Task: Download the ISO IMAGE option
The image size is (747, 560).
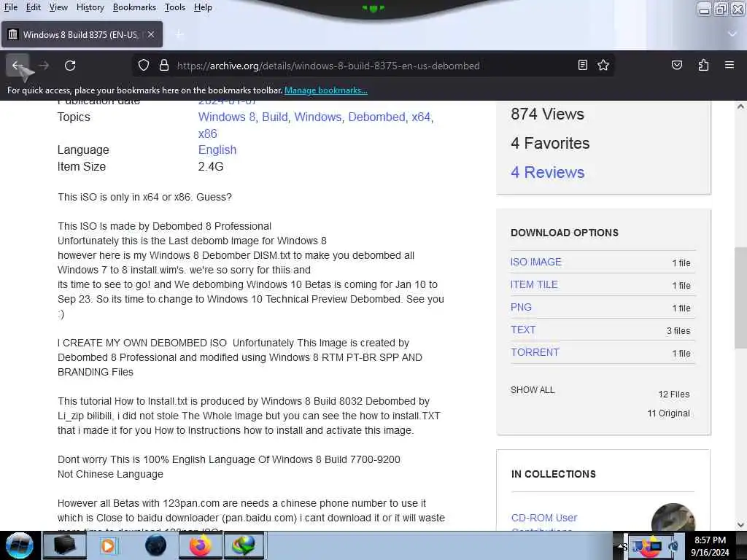Action: coord(536,262)
